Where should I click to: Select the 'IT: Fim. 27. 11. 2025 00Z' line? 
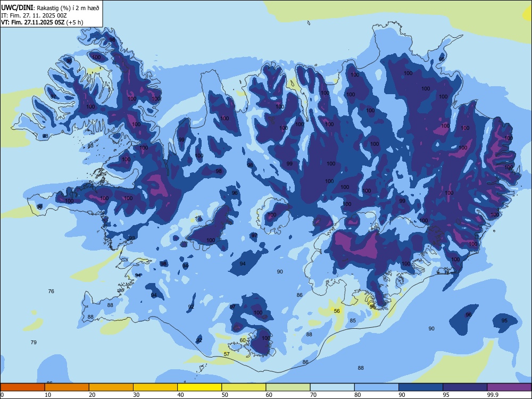point(34,15)
